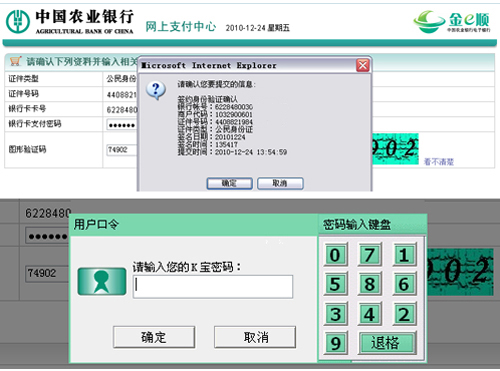500x371 pixels.
Task: Click the 证件类型 row label
Action: [23, 79]
